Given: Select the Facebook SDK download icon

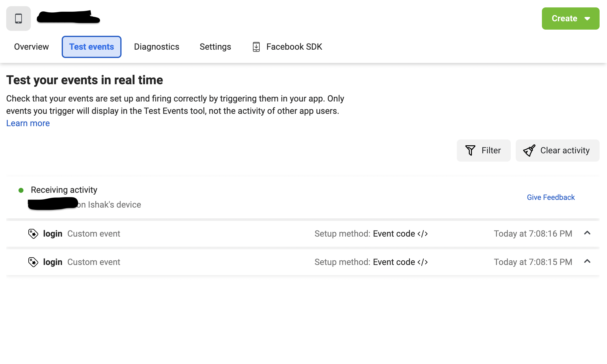Looking at the screenshot, I should [256, 47].
